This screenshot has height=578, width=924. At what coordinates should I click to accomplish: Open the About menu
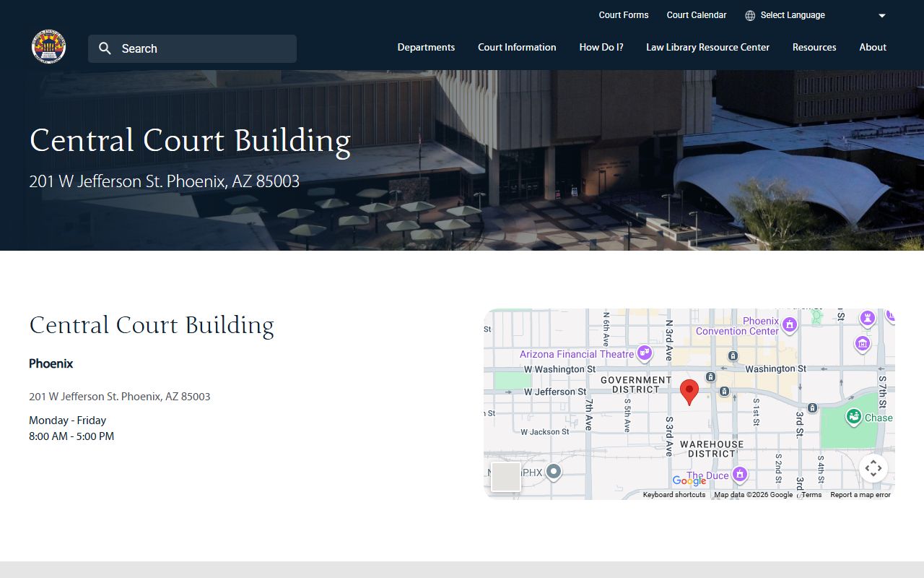(x=873, y=47)
